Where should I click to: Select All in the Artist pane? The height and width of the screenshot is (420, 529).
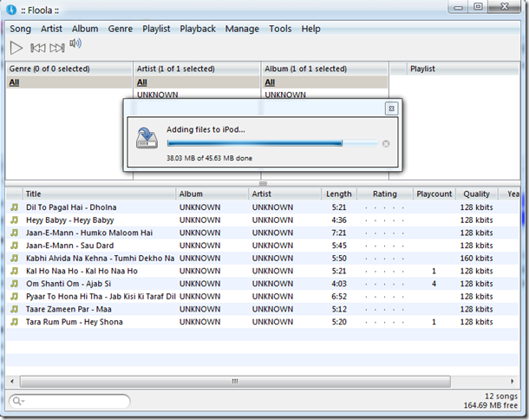(198, 82)
